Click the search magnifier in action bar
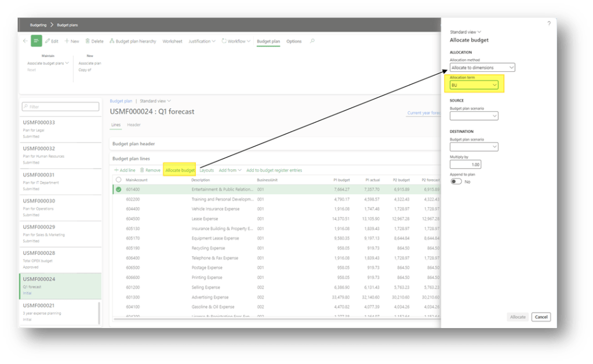Image resolution: width=593 pixels, height=364 pixels. [x=312, y=41]
